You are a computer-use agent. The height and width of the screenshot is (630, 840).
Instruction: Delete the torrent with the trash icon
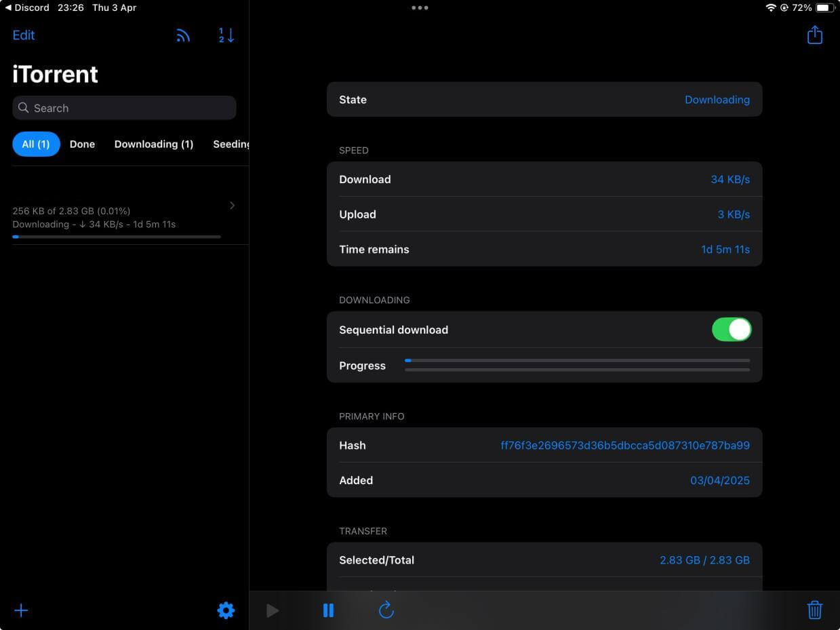tap(814, 610)
